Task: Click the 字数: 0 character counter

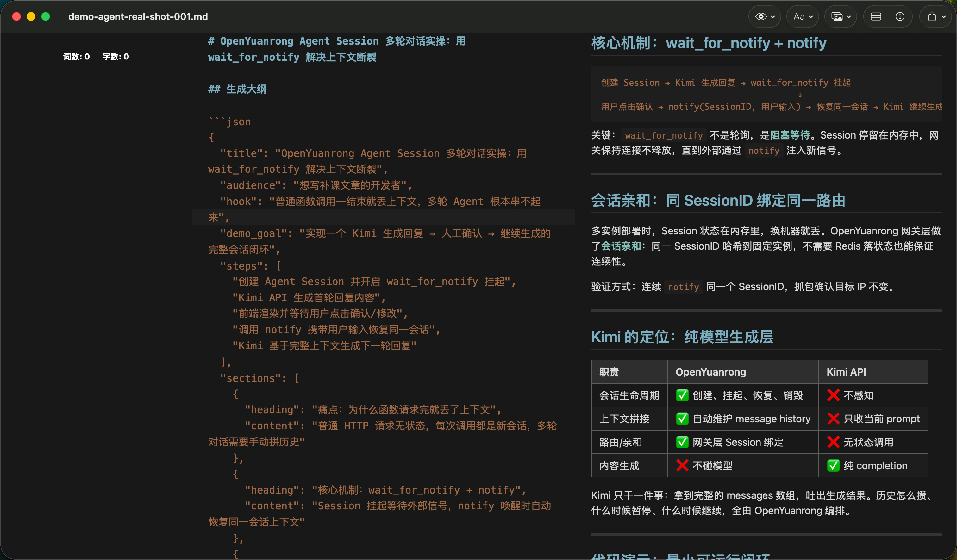Action: [x=116, y=57]
